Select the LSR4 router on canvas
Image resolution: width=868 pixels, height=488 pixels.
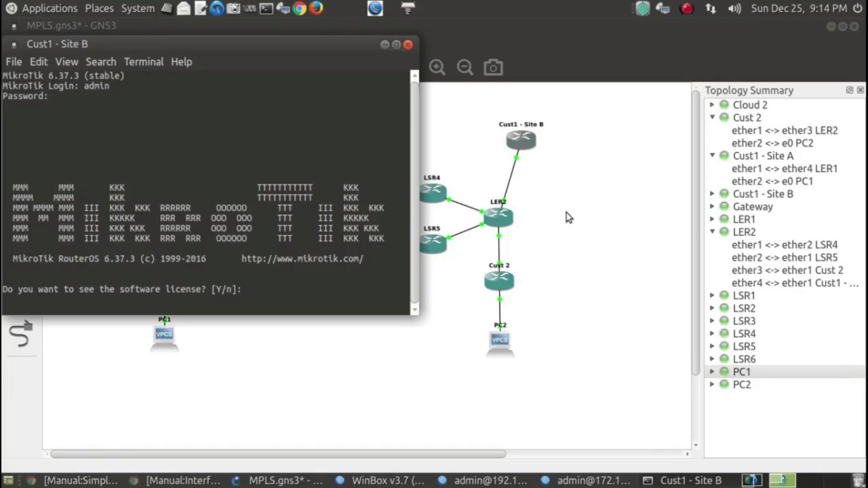[x=433, y=192]
